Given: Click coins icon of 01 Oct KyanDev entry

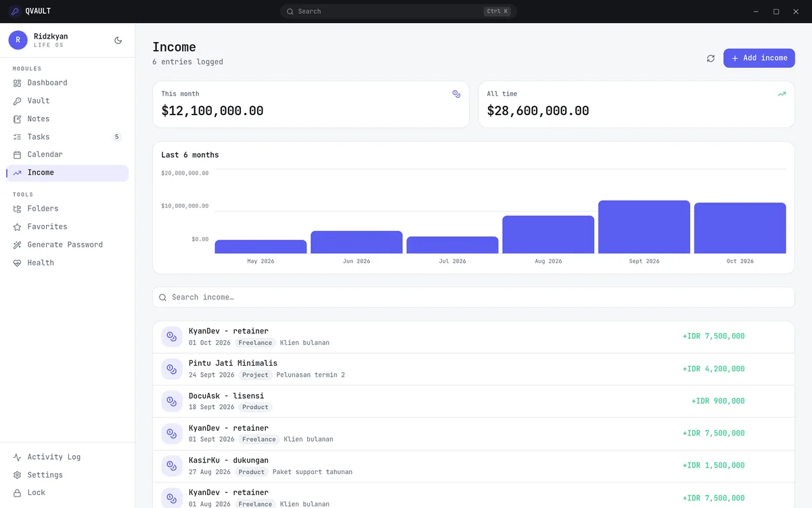Looking at the screenshot, I should (172, 337).
